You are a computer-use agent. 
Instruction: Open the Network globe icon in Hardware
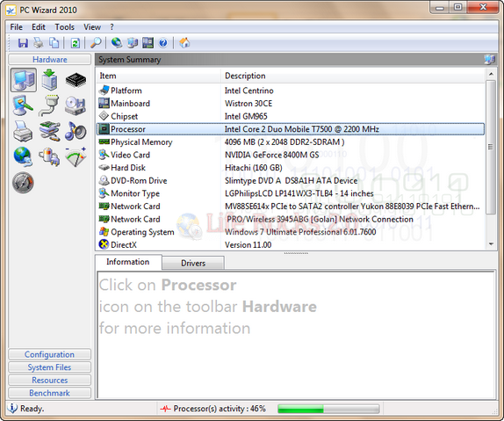click(x=23, y=156)
